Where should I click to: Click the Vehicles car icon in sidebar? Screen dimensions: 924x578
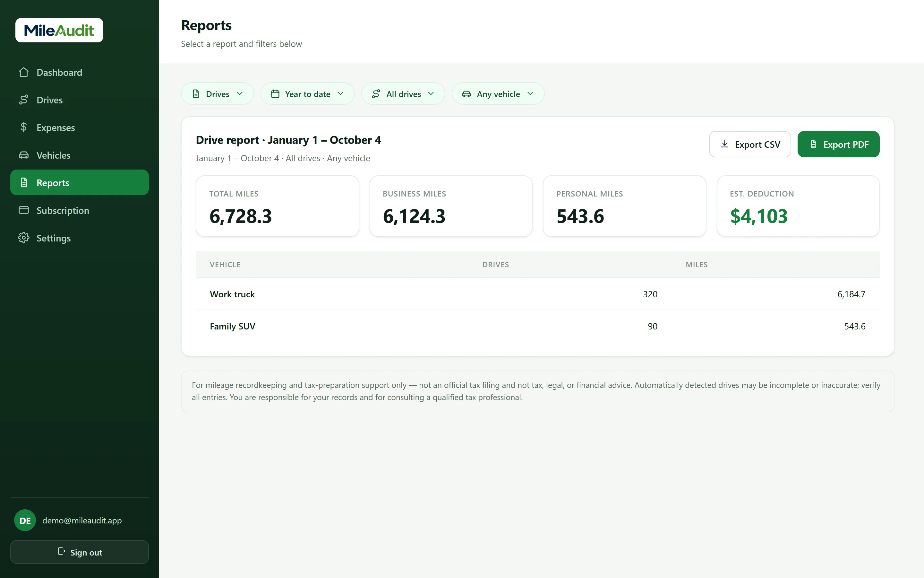coord(24,155)
